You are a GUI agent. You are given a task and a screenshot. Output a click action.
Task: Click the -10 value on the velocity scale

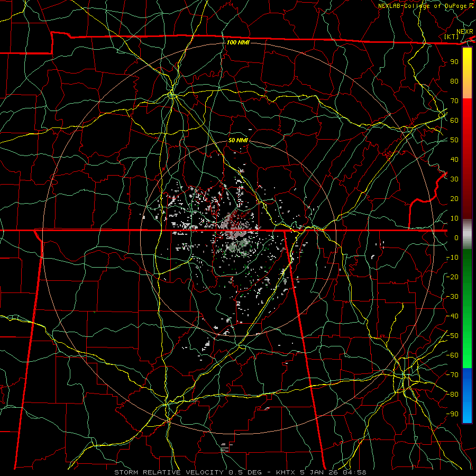452,258
